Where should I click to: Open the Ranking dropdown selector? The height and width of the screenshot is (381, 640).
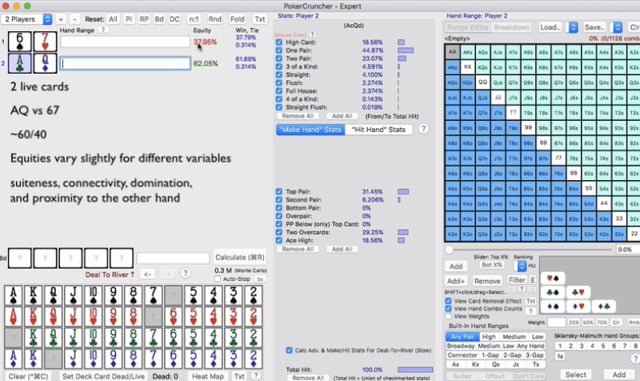click(x=522, y=266)
